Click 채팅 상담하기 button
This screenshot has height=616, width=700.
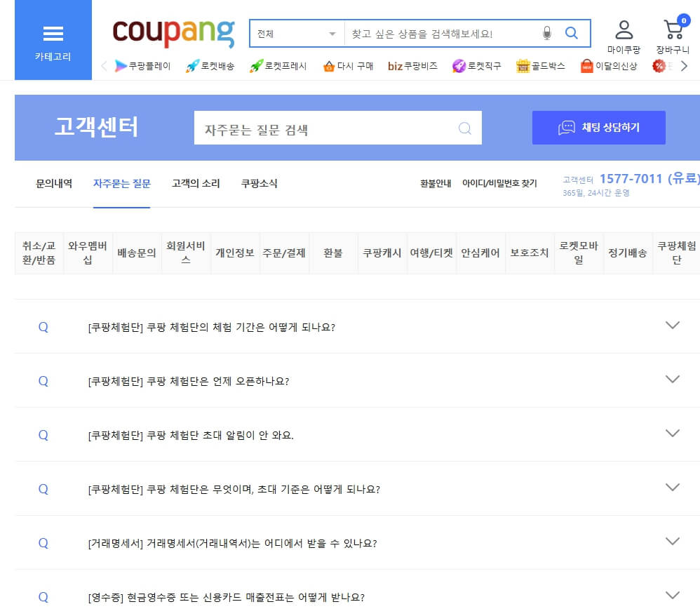(x=599, y=128)
